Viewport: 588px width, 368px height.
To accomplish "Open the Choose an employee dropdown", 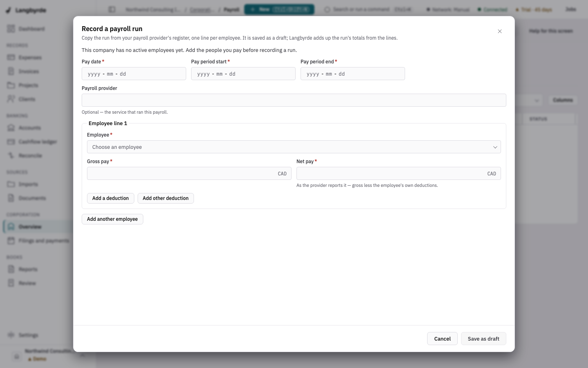I will coord(294,147).
